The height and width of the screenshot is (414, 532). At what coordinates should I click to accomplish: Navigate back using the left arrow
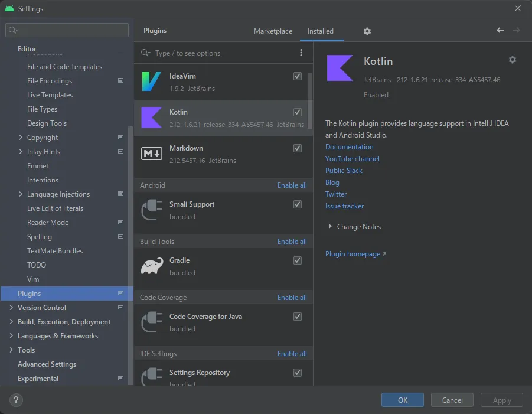(x=500, y=30)
